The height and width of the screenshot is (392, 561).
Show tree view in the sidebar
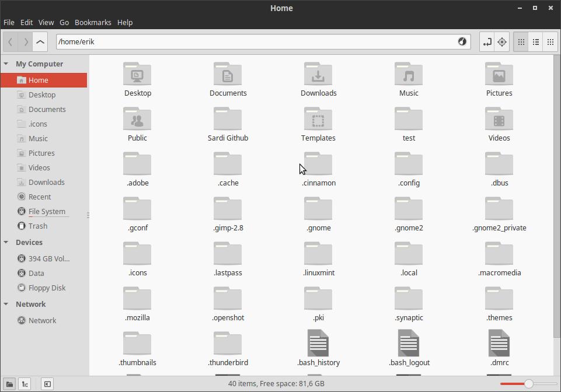(25, 384)
